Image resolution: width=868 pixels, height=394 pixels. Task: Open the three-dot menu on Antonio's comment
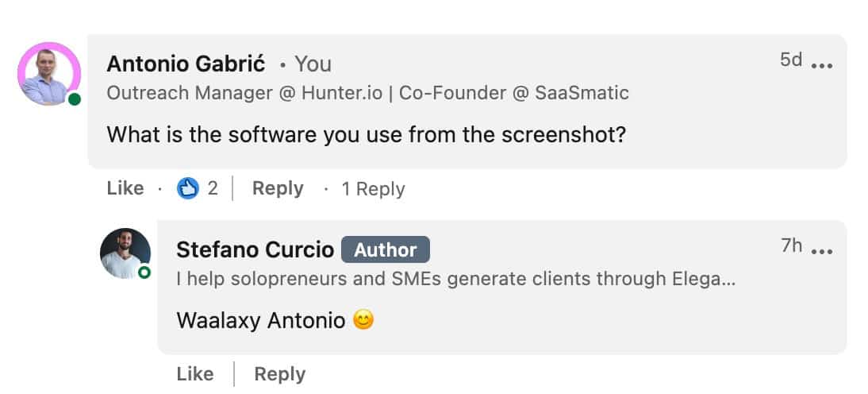coord(821,65)
